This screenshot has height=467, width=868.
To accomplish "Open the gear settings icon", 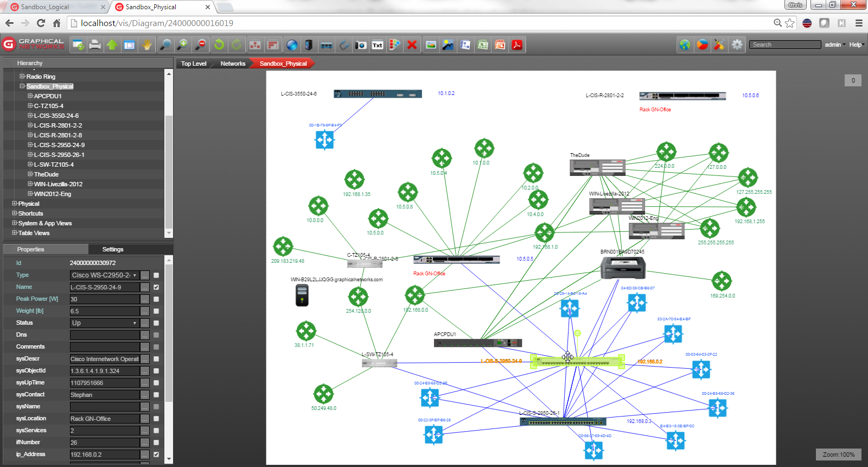I will point(737,45).
